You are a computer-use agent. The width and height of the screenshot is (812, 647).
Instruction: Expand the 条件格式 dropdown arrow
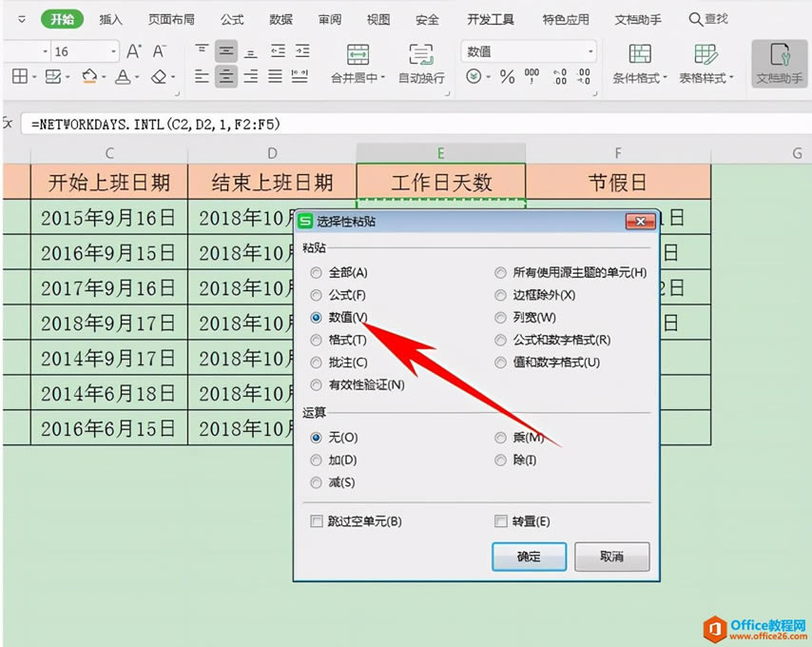(x=665, y=78)
